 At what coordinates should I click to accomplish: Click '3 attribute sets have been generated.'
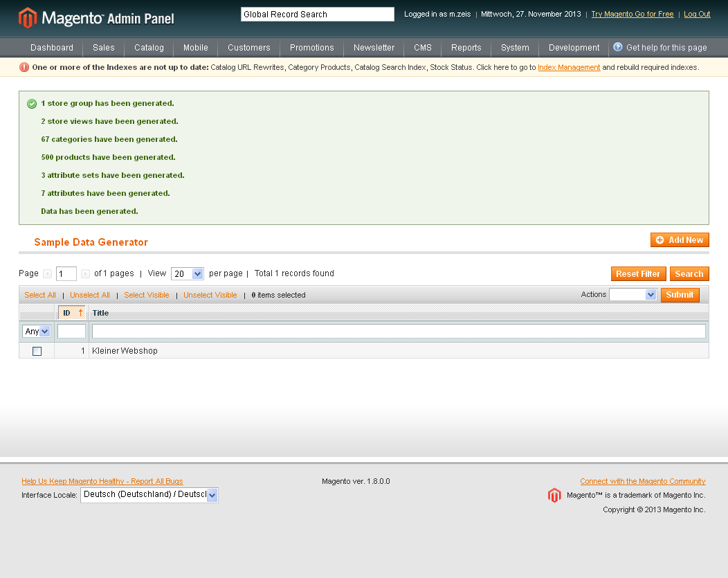pos(113,176)
